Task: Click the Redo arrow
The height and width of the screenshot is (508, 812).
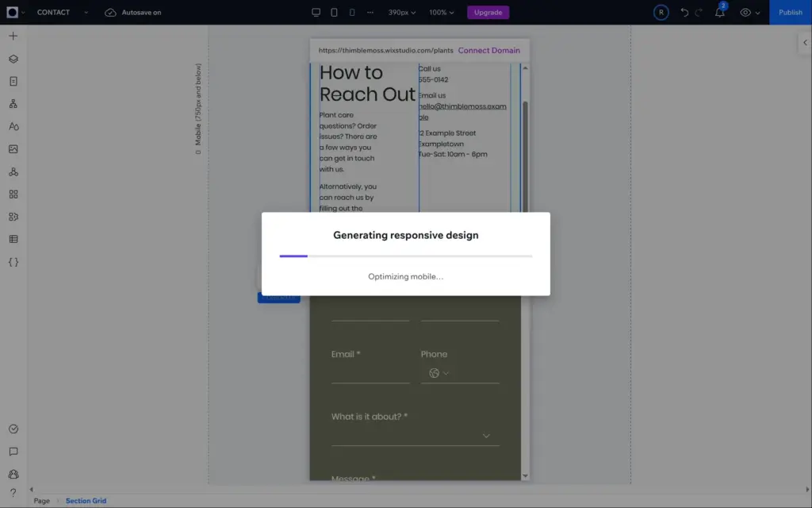Action: click(x=699, y=13)
